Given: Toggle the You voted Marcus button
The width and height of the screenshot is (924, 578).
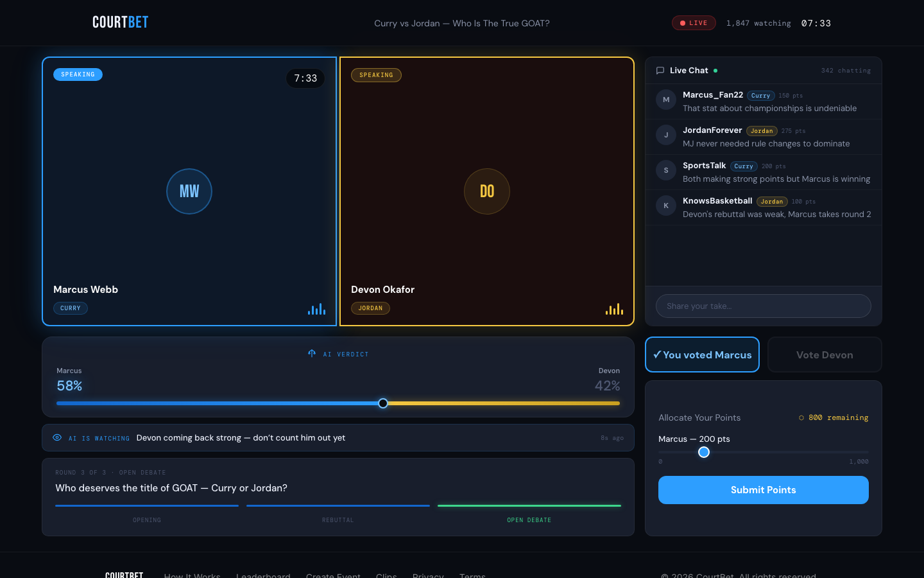Looking at the screenshot, I should 702,355.
